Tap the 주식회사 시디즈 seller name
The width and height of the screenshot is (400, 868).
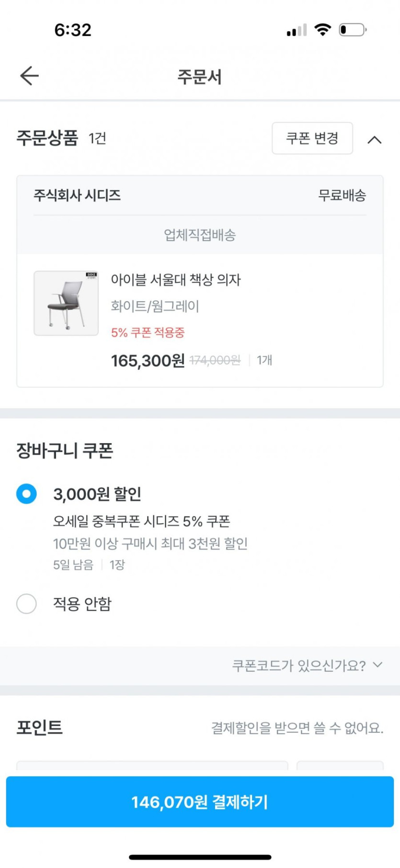(77, 195)
